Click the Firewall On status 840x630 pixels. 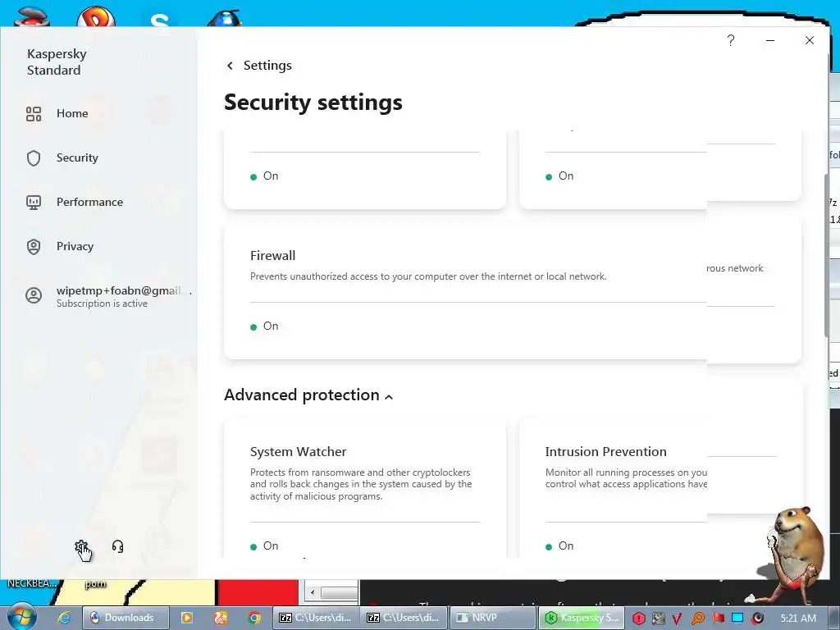pyautogui.click(x=265, y=326)
